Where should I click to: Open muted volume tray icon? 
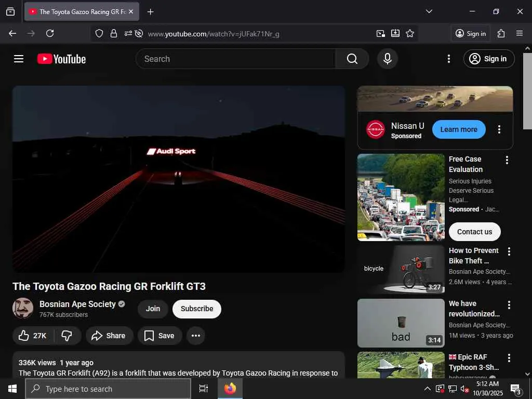pos(464,389)
